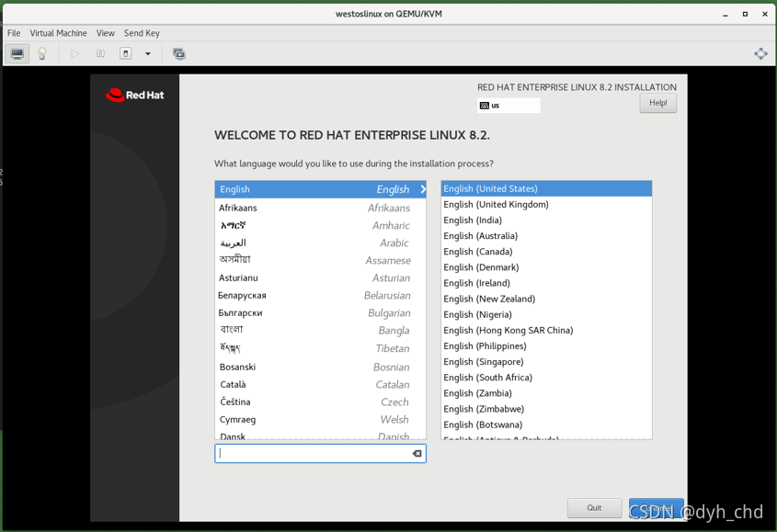Select Belarusian language row
Screen dimensions: 777x532
click(321, 295)
